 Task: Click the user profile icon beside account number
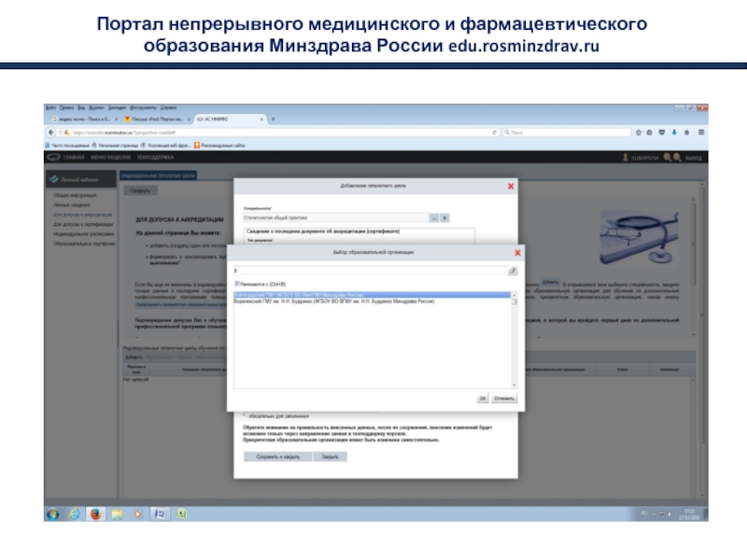(x=626, y=157)
